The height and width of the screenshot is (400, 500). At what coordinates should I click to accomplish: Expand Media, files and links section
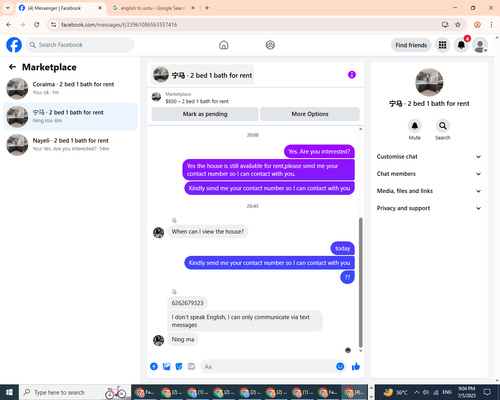[x=429, y=191]
